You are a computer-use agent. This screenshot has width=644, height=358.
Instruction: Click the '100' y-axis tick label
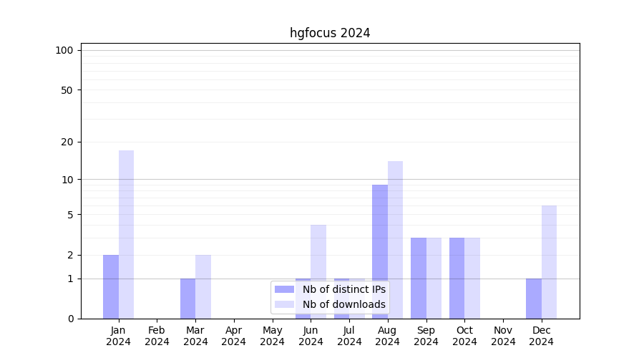pos(64,50)
